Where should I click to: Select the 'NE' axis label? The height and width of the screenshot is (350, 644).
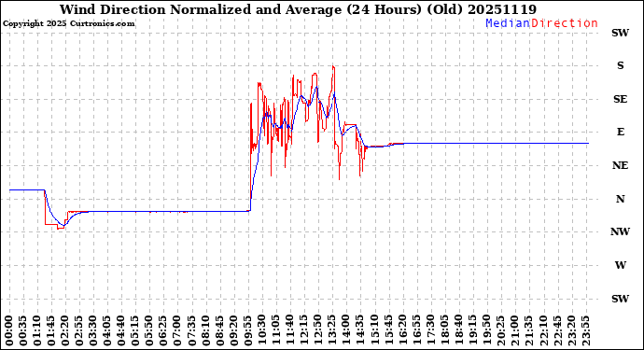[x=620, y=165]
